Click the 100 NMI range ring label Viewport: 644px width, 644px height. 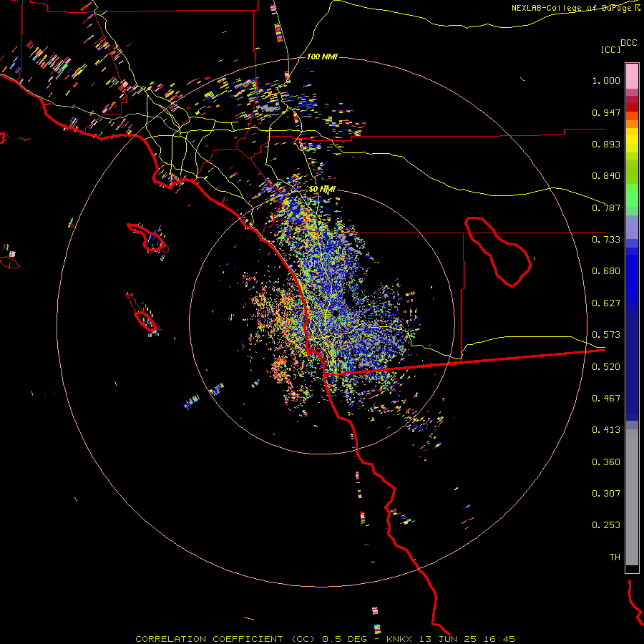(322, 57)
